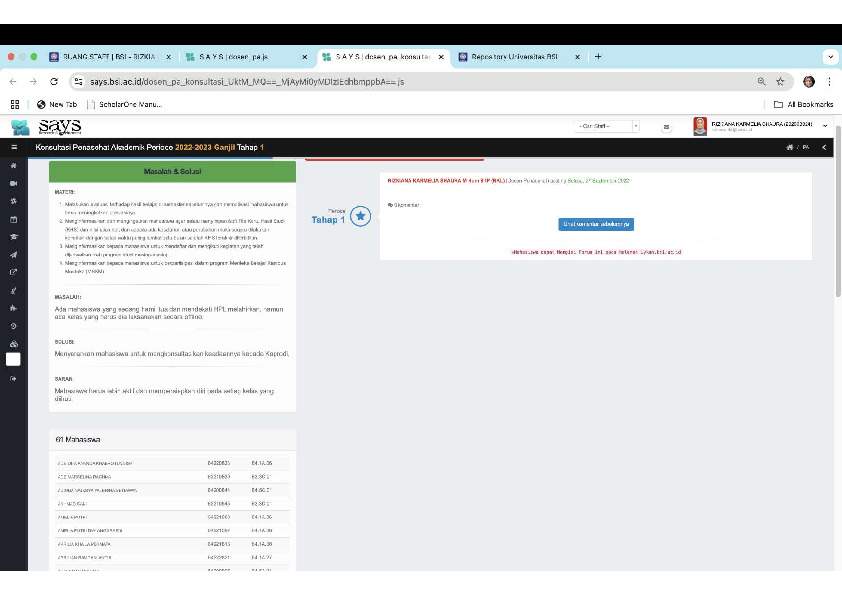Open the tab search dropdown arrow
Image resolution: width=842 pixels, height=595 pixels.
tap(830, 56)
